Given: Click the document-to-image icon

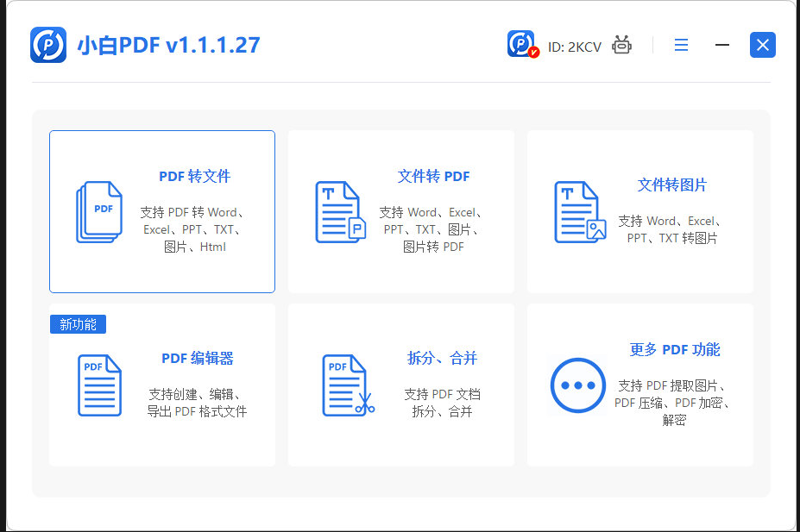Looking at the screenshot, I should [580, 212].
